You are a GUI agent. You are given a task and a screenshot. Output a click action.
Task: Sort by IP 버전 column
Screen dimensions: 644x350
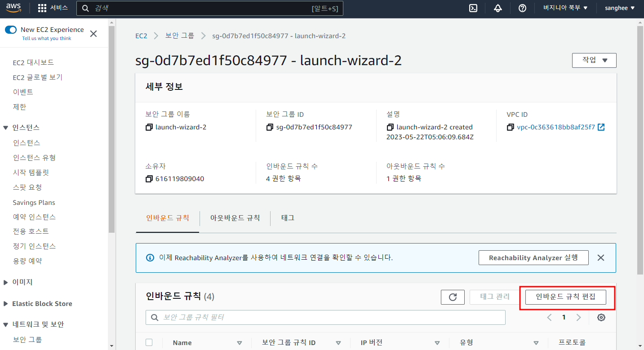[437, 343]
